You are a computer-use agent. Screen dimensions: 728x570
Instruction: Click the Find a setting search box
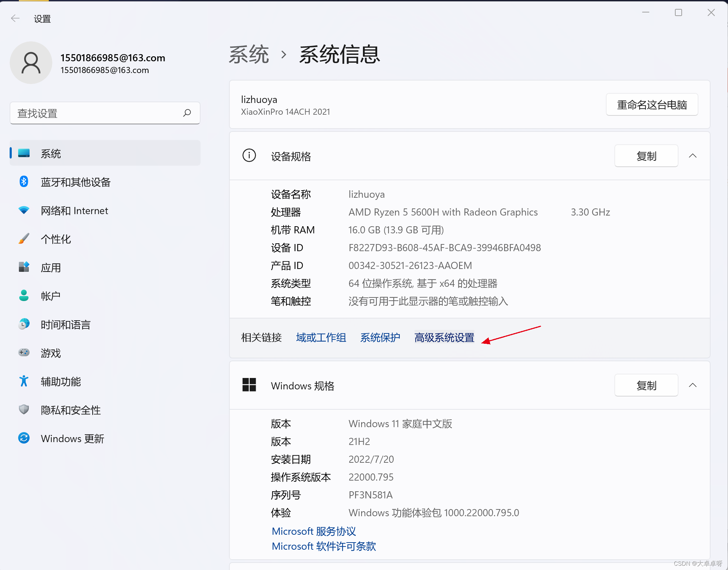click(96, 113)
